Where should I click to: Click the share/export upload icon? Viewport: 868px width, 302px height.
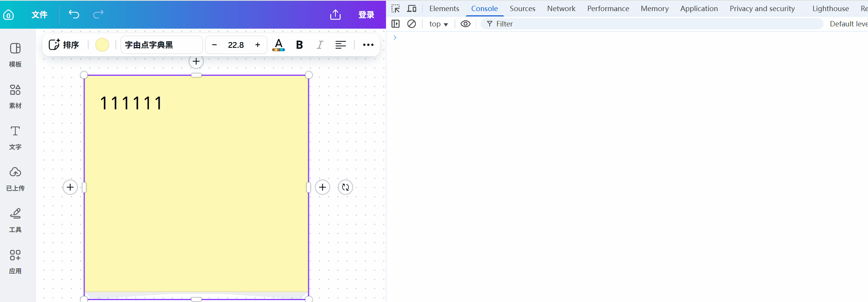click(x=335, y=15)
